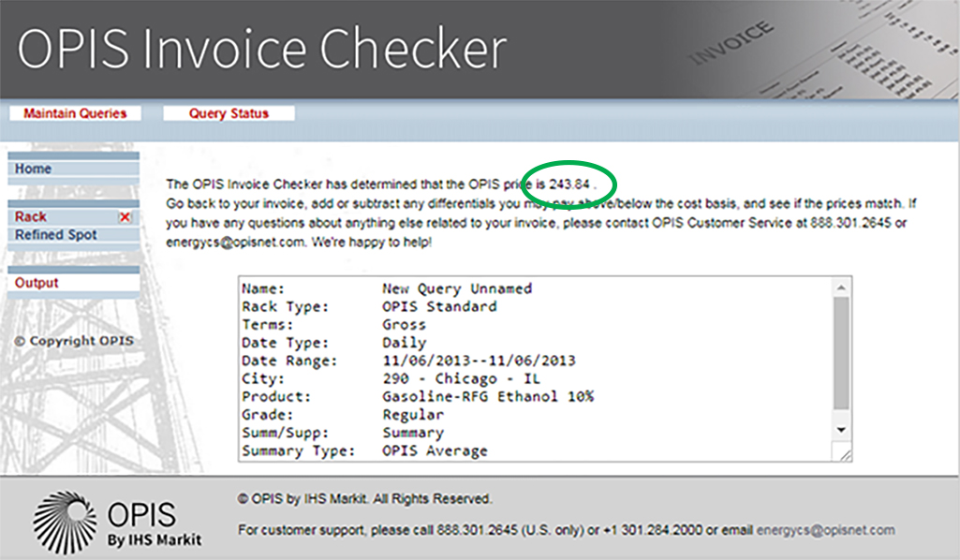Click the product 'Gasoline-RFG Ethanol 10%'
The height and width of the screenshot is (560, 960).
488,397
